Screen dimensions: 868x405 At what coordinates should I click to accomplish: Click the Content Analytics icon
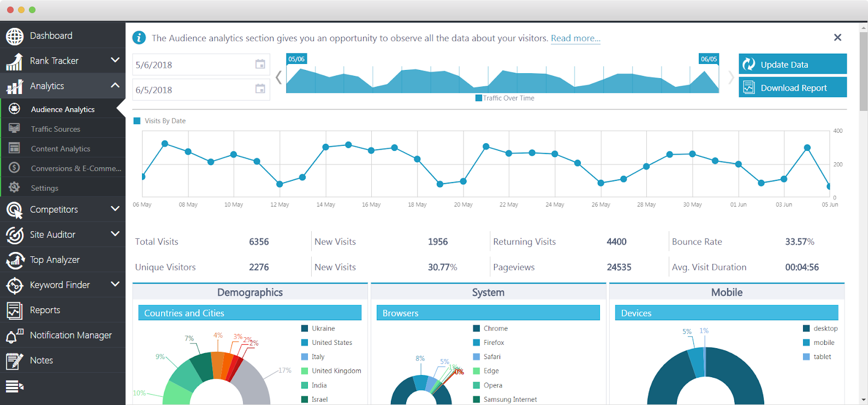15,148
